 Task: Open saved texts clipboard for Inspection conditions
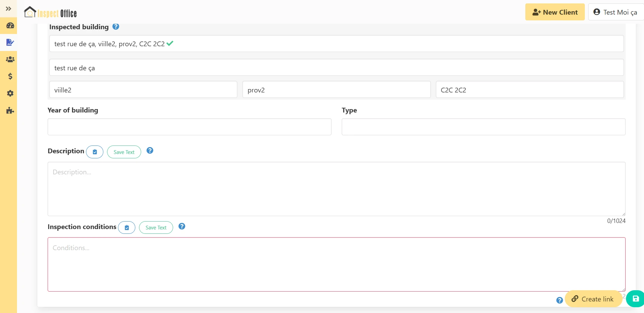point(126,228)
